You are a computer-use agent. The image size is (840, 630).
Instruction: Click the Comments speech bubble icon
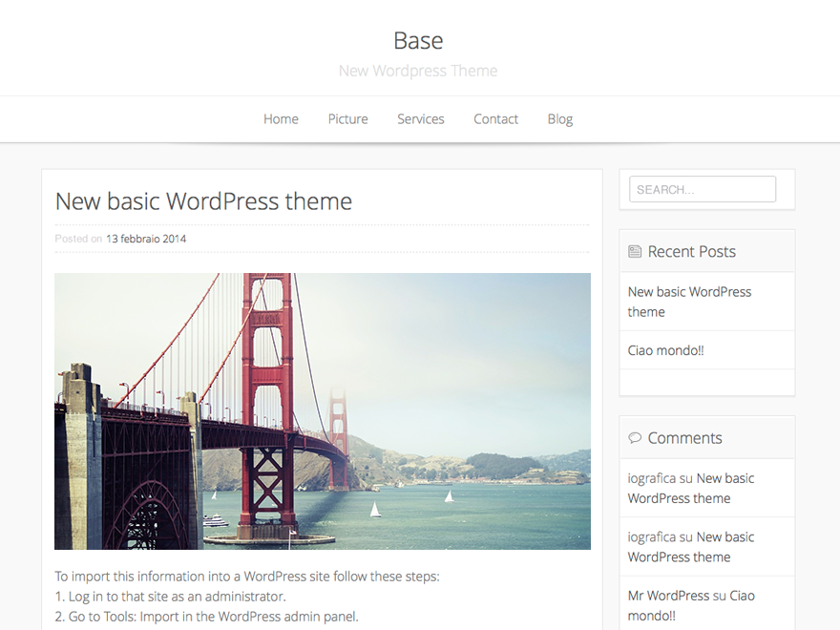(634, 438)
